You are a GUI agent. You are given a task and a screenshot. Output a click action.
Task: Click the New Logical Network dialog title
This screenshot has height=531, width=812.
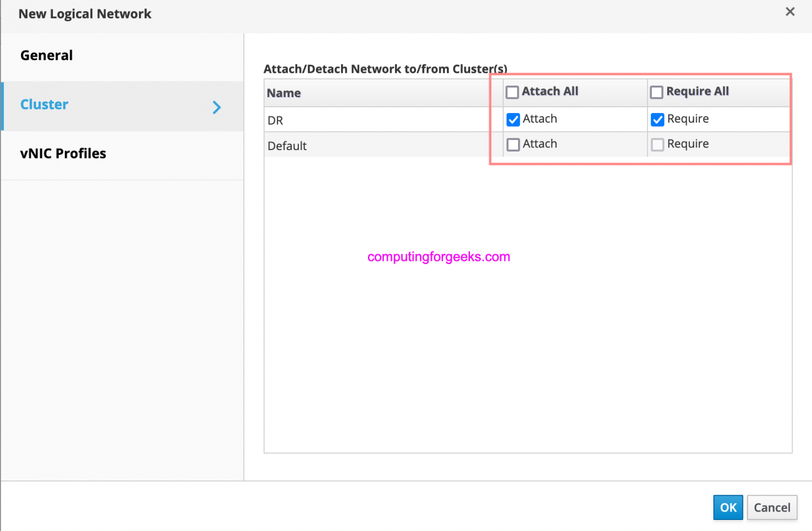click(x=85, y=14)
